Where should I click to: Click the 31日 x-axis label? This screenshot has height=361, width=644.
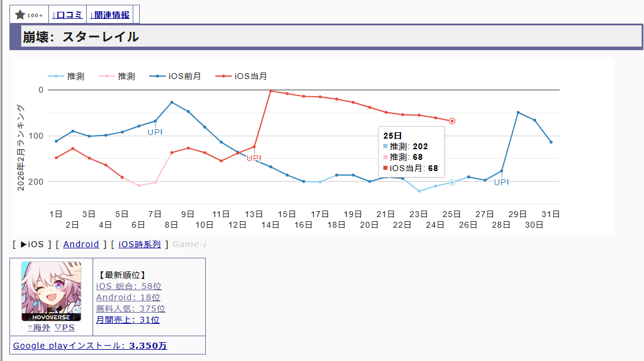[551, 214]
